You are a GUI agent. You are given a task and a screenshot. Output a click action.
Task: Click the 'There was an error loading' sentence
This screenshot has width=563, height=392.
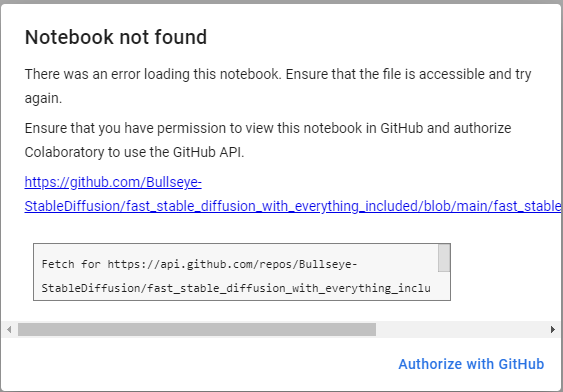click(x=153, y=74)
